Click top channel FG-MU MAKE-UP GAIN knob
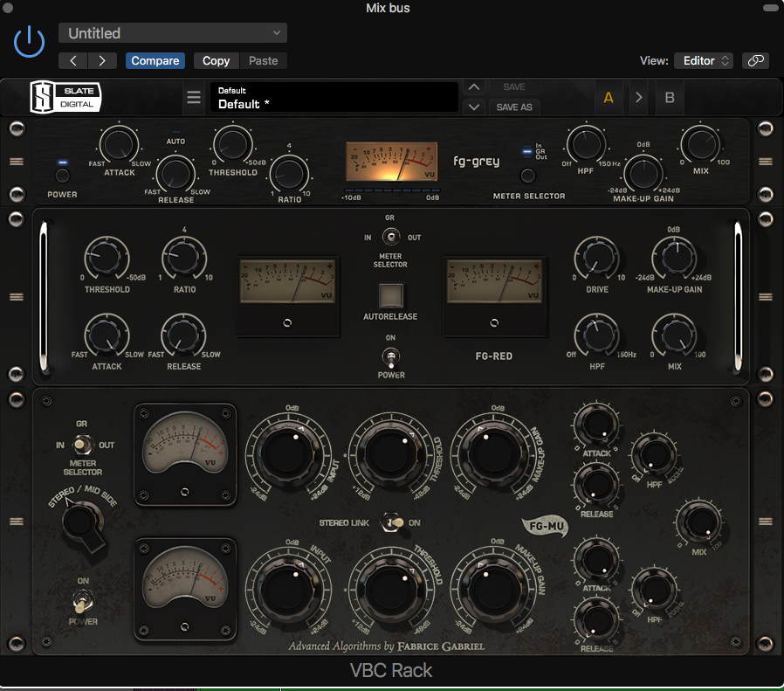This screenshot has height=691, width=784. [493, 454]
